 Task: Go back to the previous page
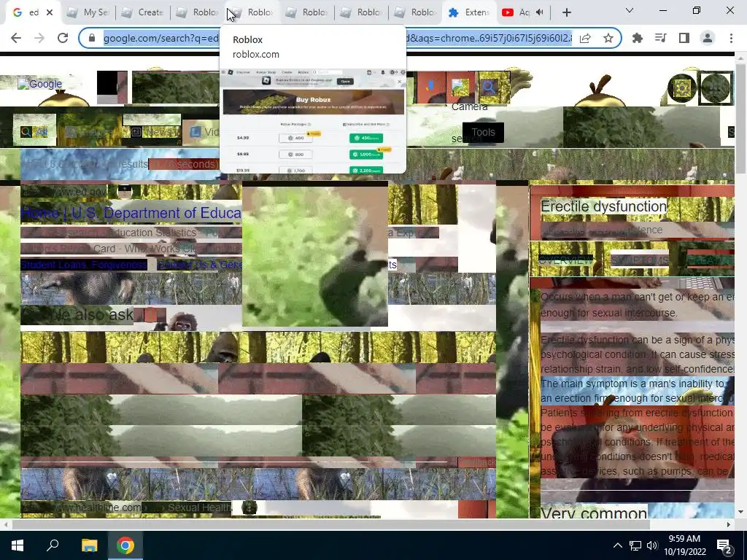pos(16,38)
